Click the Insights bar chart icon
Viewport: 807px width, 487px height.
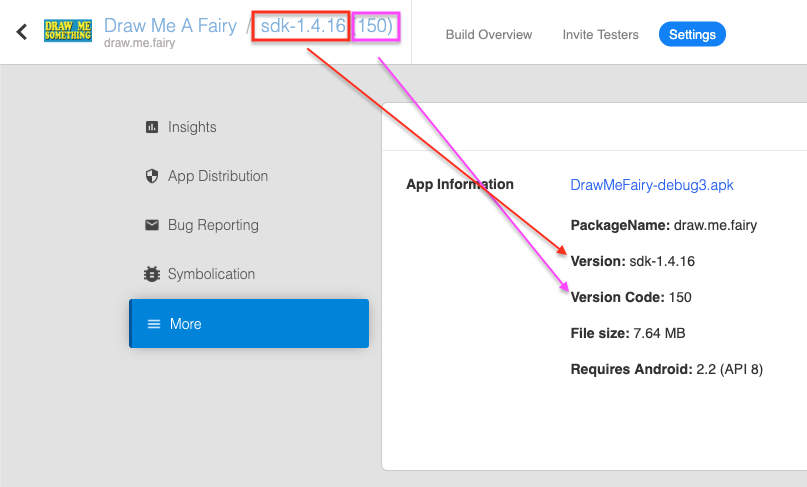click(152, 127)
